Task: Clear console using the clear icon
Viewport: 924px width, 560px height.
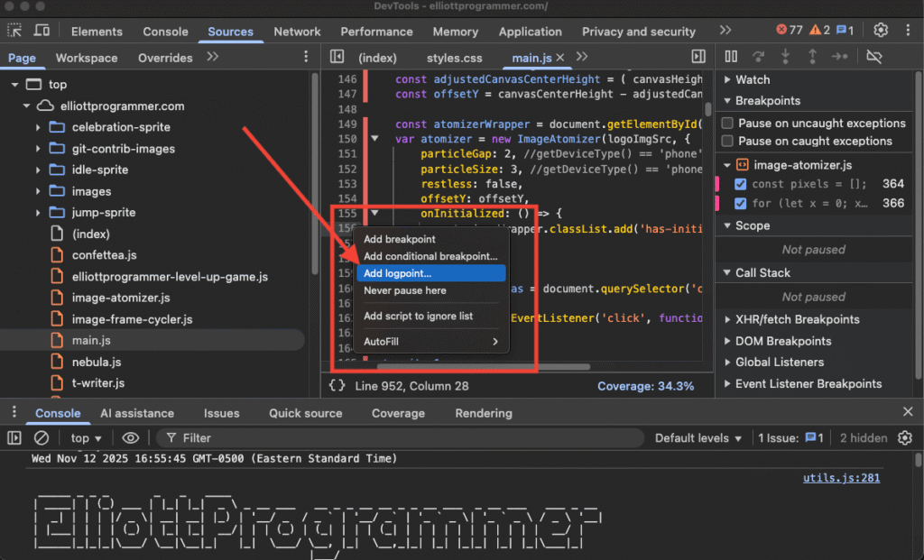Action: pyautogui.click(x=42, y=438)
